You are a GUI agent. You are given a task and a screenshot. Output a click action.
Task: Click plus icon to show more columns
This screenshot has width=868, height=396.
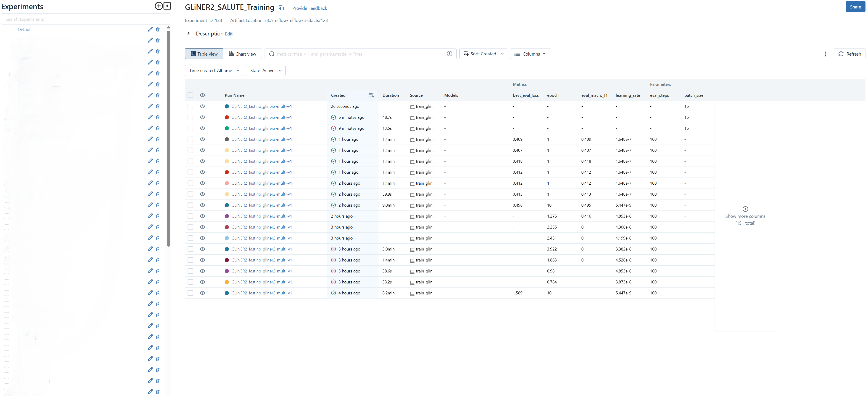click(x=745, y=209)
